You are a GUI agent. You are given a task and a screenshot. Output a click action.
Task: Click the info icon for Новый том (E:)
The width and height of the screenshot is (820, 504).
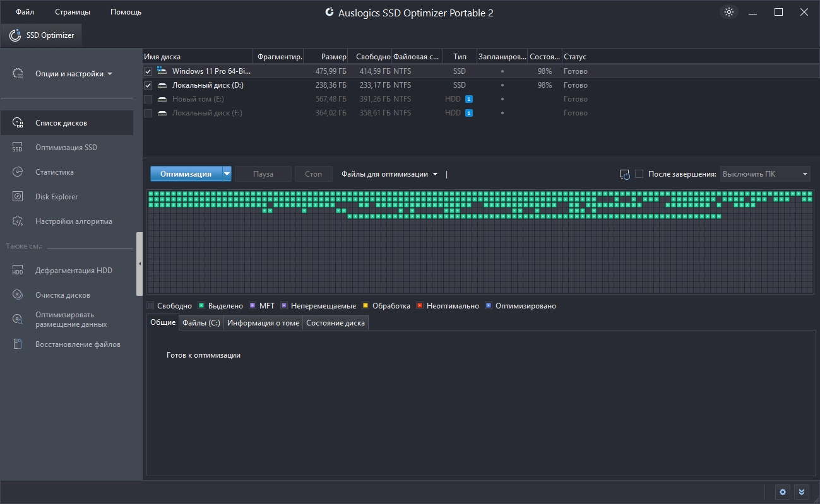(x=469, y=99)
